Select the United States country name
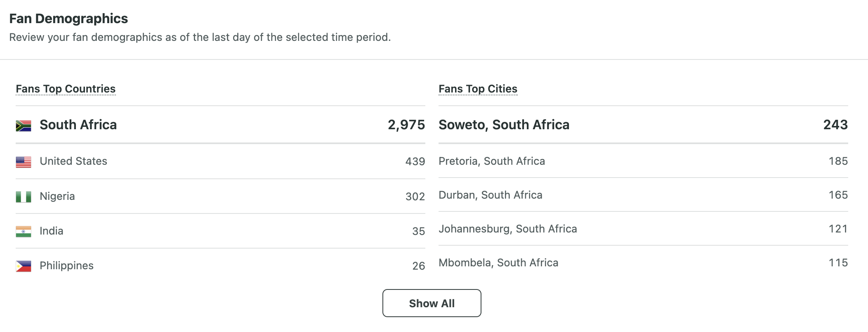 click(73, 161)
